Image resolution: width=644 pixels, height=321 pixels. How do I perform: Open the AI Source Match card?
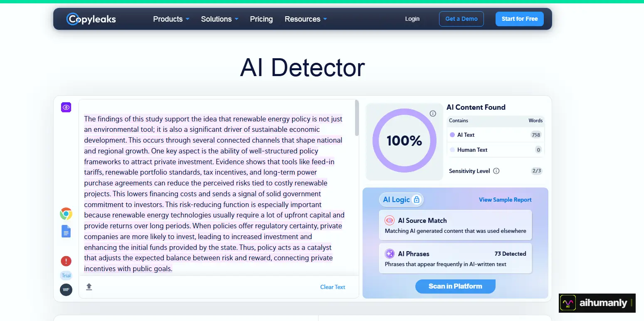pos(455,225)
